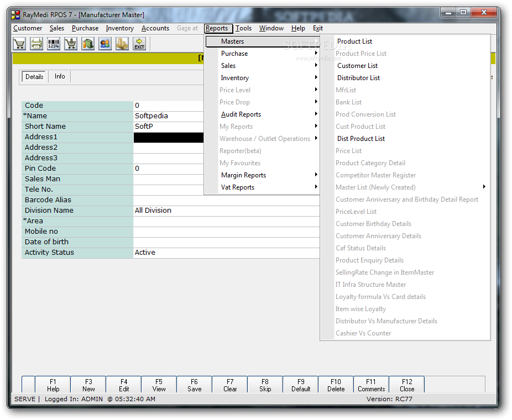Click the 'Version: RC77' status text
The image size is (512, 420).
click(389, 399)
